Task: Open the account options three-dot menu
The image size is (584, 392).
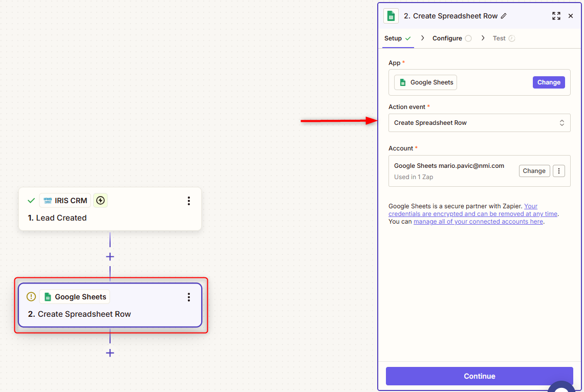Action: coord(559,171)
